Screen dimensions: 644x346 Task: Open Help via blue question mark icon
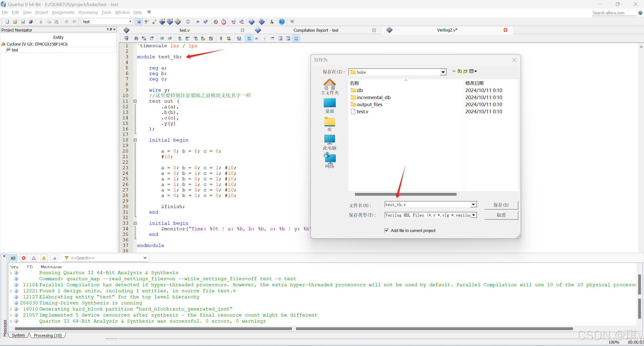click(x=282, y=22)
